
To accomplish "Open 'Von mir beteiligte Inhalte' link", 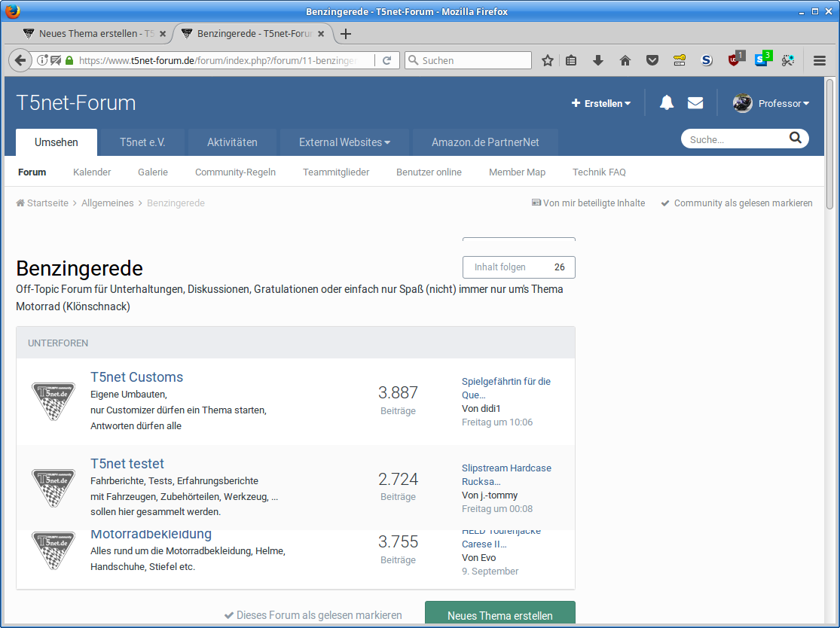I will pos(588,203).
